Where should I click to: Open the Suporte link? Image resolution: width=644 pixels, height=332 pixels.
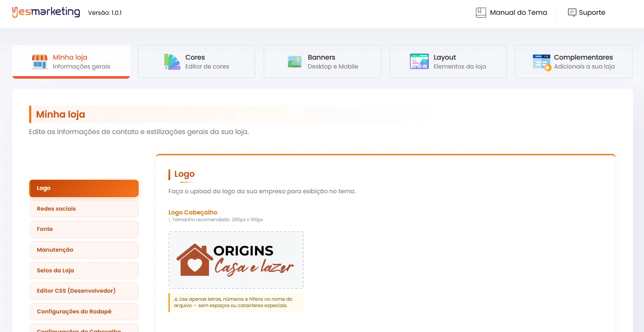587,13
